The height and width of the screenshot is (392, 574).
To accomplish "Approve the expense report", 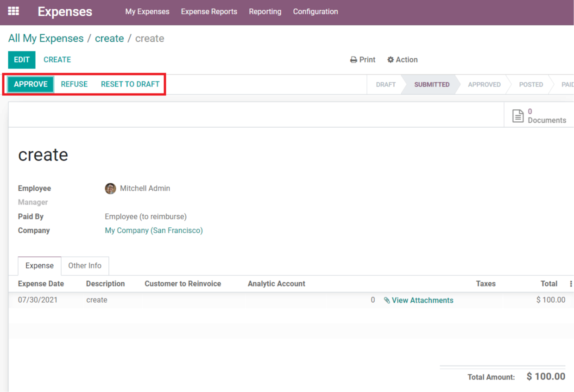I will [x=31, y=84].
